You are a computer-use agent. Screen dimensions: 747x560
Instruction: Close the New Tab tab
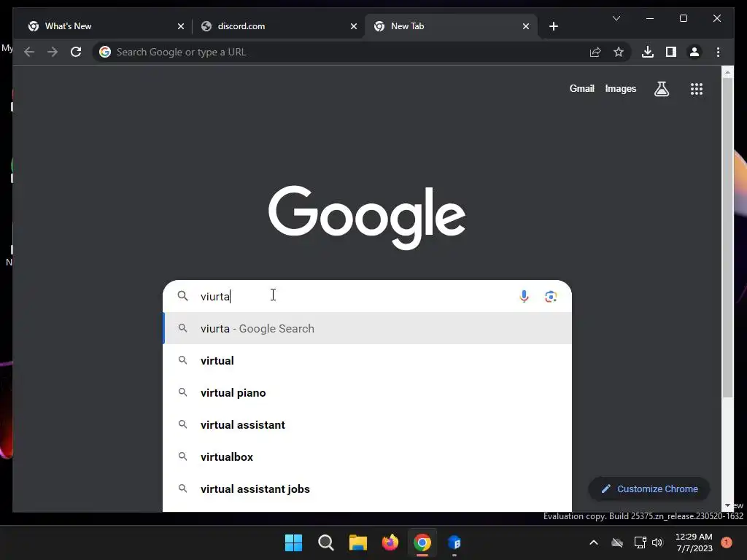tap(525, 26)
